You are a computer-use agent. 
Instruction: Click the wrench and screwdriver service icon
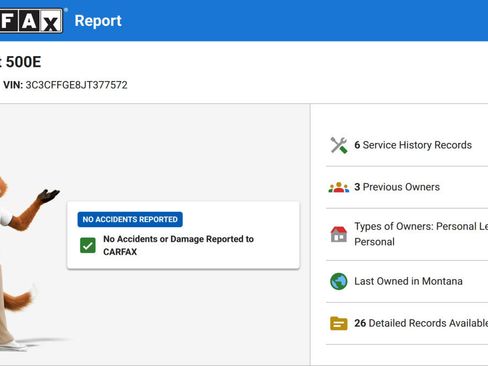pyautogui.click(x=339, y=145)
